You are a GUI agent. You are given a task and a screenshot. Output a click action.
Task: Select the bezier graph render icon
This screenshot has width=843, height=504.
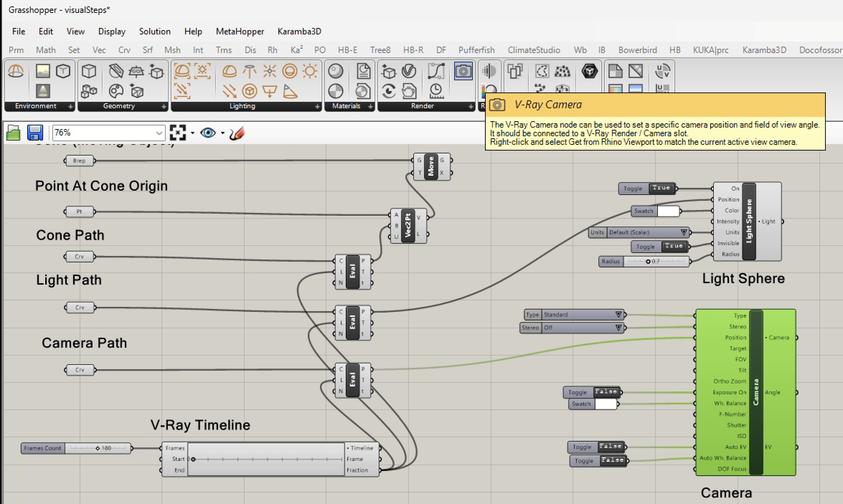pos(436,71)
